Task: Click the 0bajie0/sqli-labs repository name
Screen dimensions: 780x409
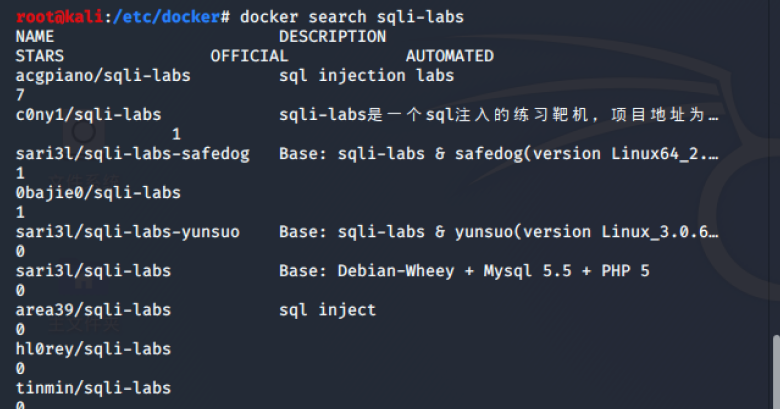Action: [x=98, y=193]
